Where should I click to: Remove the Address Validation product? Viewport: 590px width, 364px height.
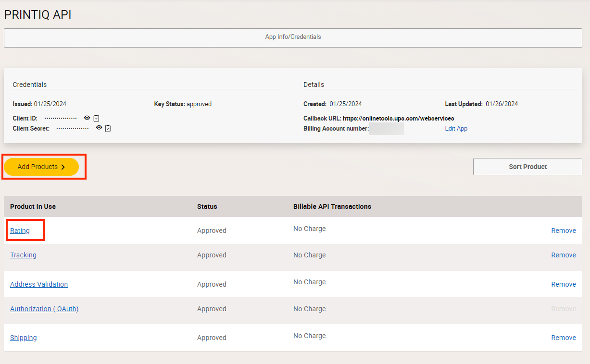tap(564, 284)
